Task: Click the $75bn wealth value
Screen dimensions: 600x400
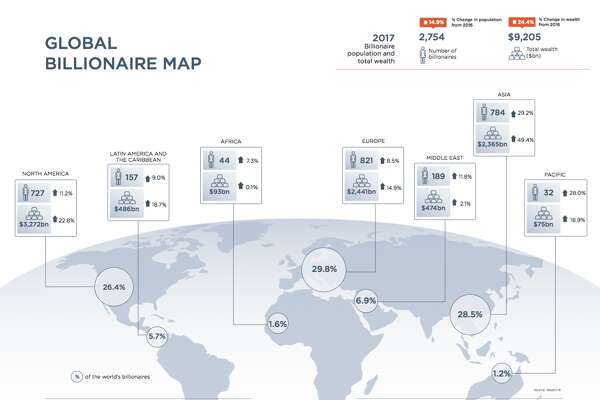Action: (x=543, y=224)
